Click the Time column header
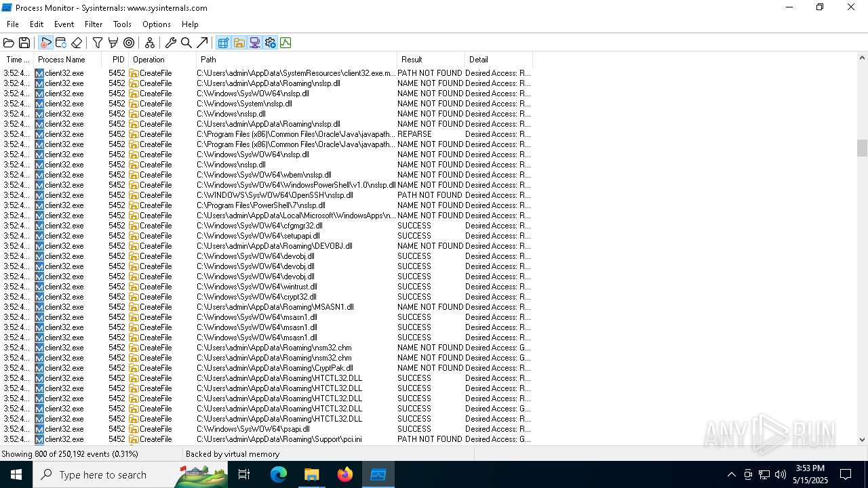The height and width of the screenshot is (488, 868). (17, 60)
